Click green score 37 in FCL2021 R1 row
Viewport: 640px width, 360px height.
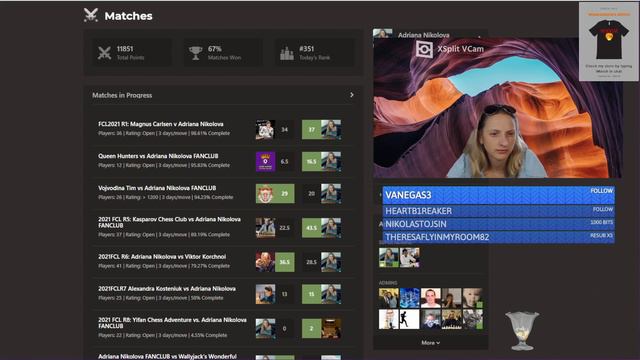click(311, 129)
